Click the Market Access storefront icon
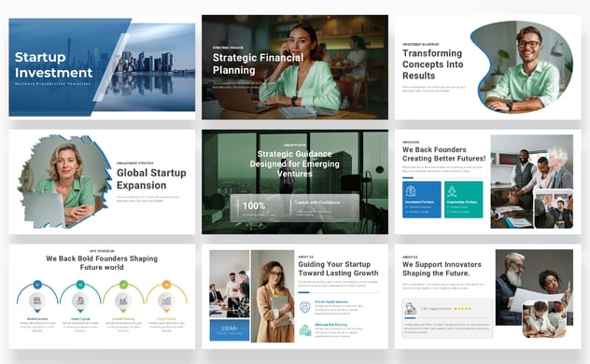Viewport: 590px width, 364px height. pyautogui.click(x=37, y=301)
